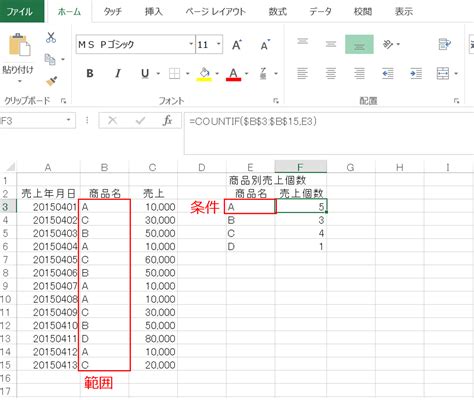Center text horizontally

[331, 73]
